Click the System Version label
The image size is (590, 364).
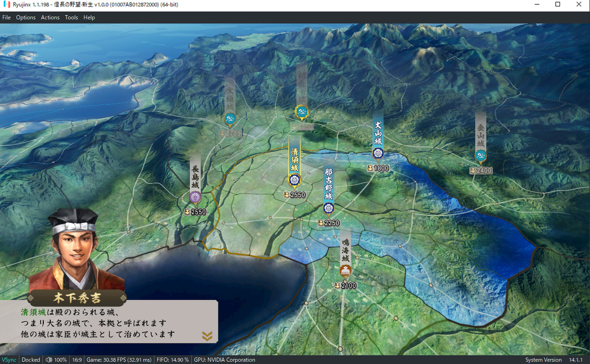coord(543,360)
